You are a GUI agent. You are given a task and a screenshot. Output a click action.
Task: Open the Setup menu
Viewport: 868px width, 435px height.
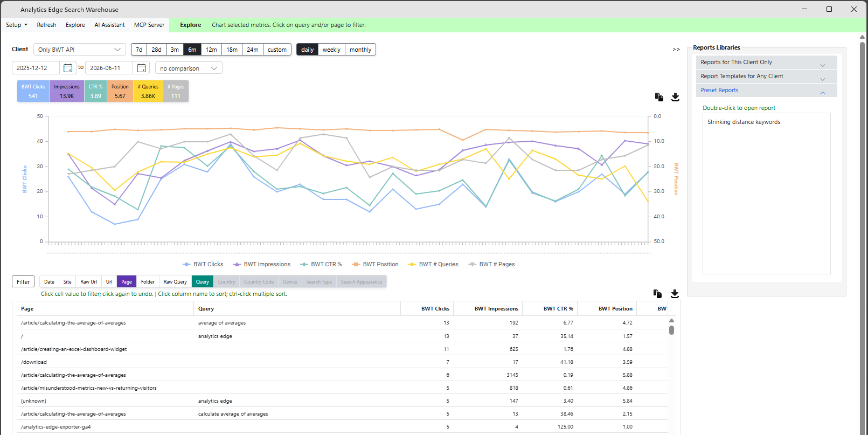pyautogui.click(x=16, y=25)
